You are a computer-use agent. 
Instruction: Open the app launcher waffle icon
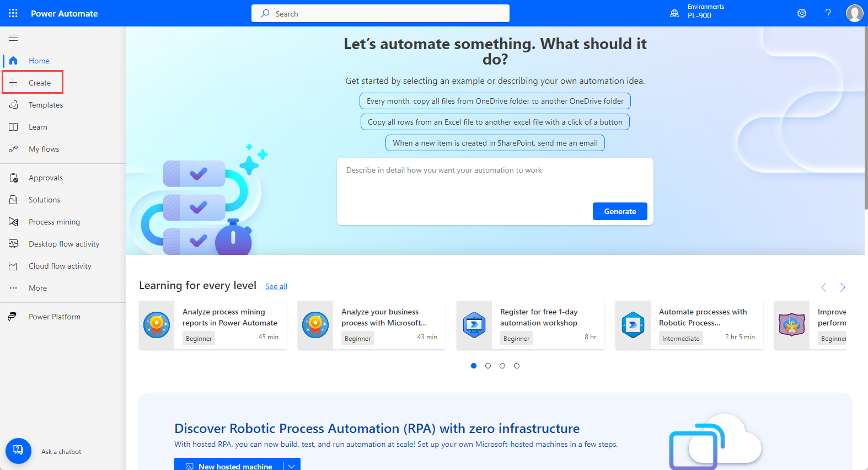click(x=13, y=13)
